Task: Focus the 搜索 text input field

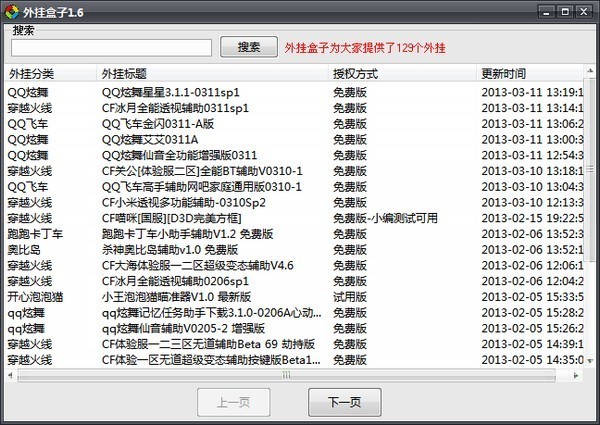Action: point(111,48)
